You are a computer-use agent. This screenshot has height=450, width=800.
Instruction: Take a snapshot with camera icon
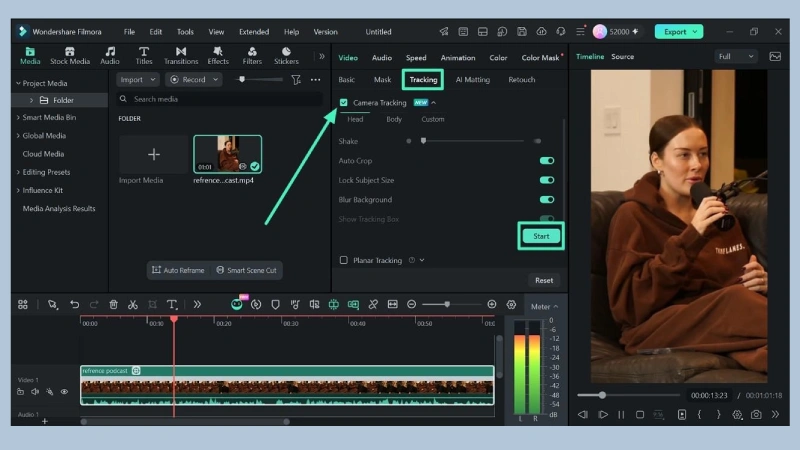pos(756,415)
